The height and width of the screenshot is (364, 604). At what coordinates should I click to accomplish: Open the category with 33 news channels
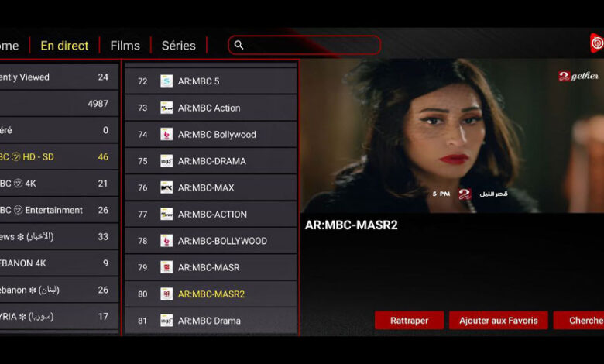[x=58, y=236]
